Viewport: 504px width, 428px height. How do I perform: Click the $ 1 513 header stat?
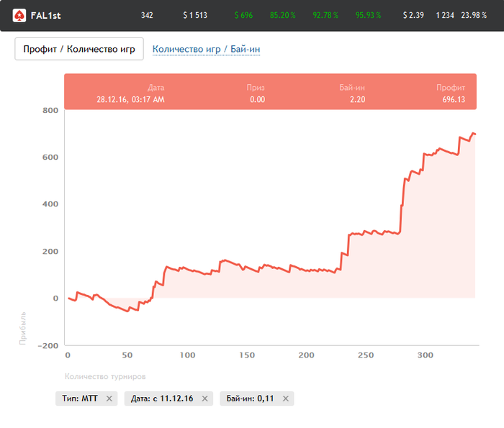point(194,15)
